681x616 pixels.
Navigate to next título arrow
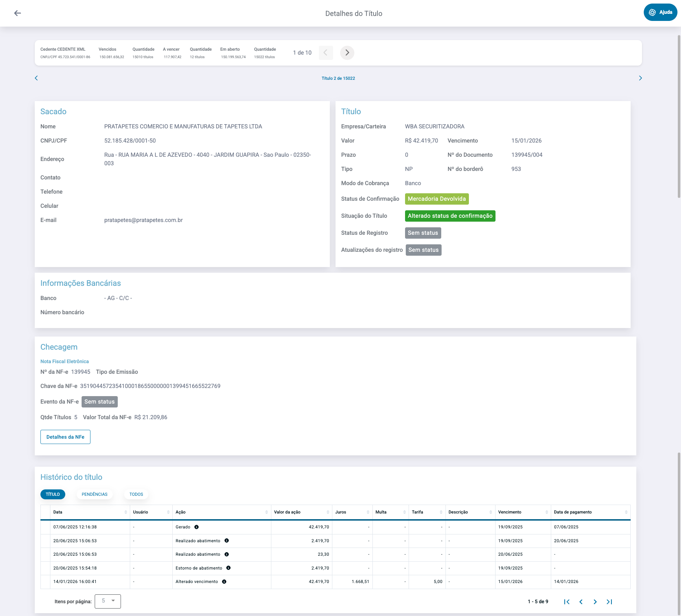(x=640, y=78)
